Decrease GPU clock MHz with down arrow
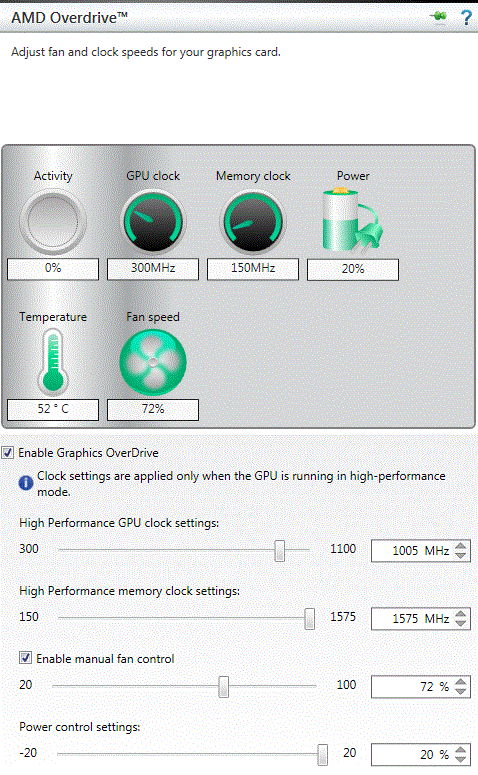Image resolution: width=478 pixels, height=775 pixels. point(461,556)
